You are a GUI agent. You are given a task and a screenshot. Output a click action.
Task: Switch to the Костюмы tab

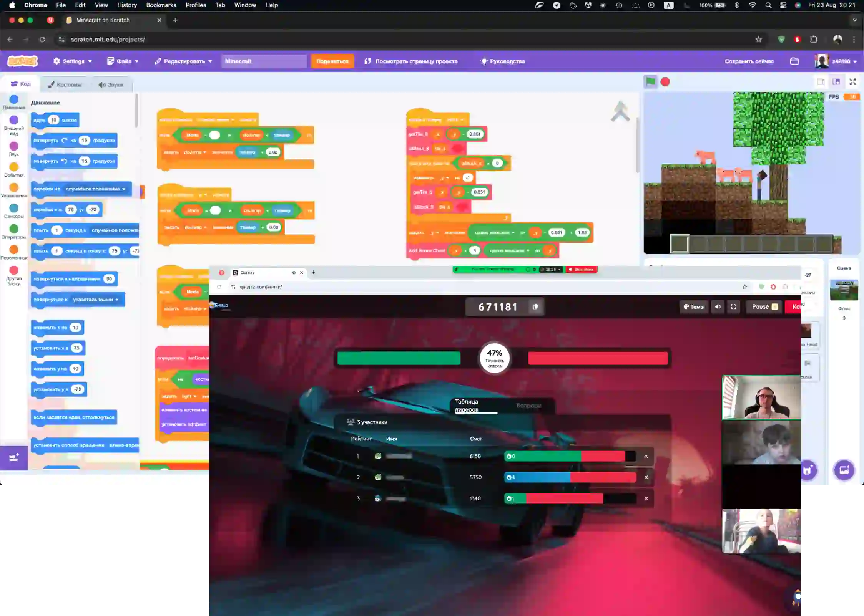pyautogui.click(x=65, y=84)
